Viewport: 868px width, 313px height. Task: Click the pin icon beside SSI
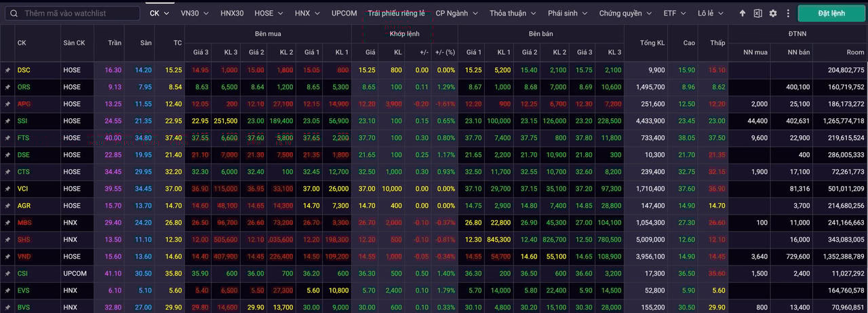7,121
